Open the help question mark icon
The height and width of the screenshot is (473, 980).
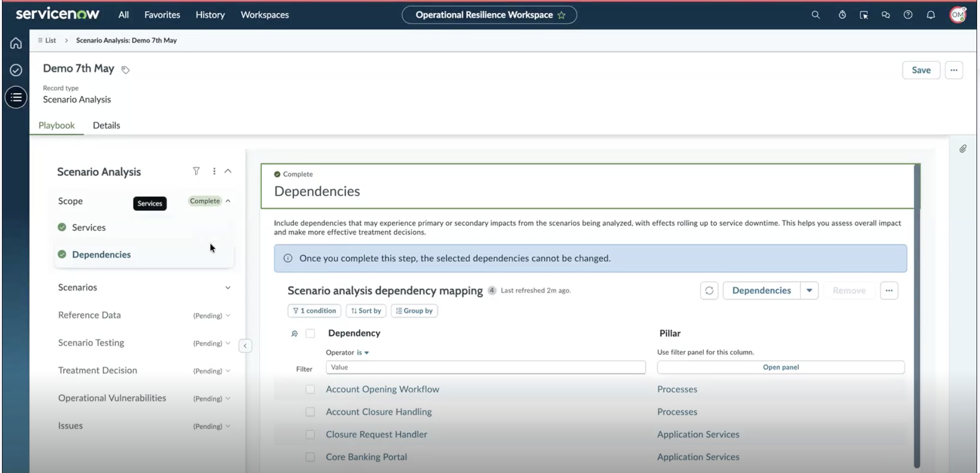(x=908, y=15)
